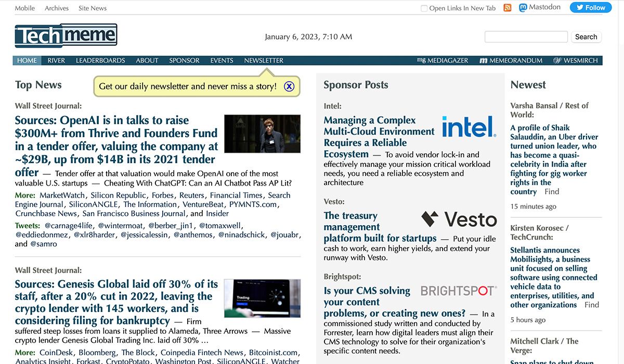Click the Techmeme logo
624x364 pixels.
pos(66,36)
